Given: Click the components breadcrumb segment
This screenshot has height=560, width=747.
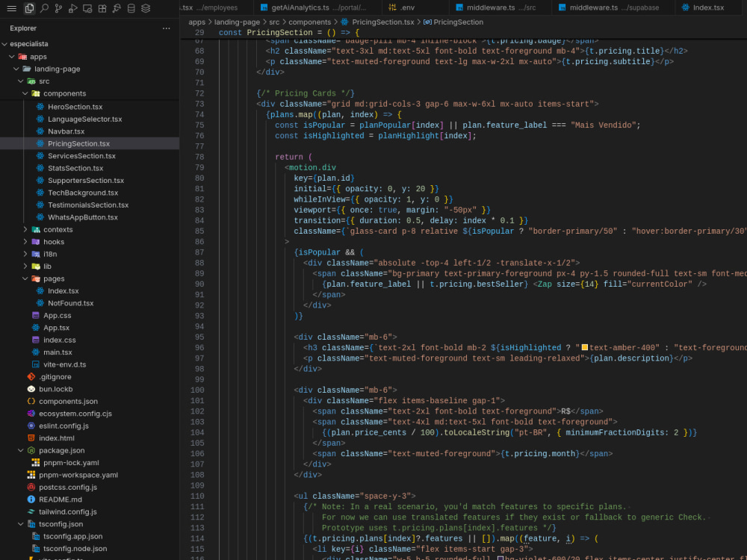Looking at the screenshot, I should tap(309, 22).
